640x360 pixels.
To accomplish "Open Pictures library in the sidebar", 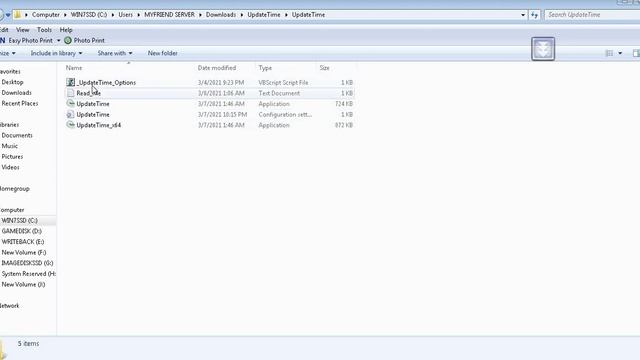I will (x=12, y=156).
